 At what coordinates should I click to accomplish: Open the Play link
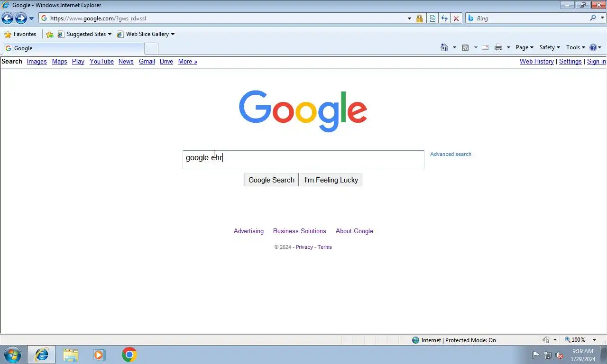[78, 62]
